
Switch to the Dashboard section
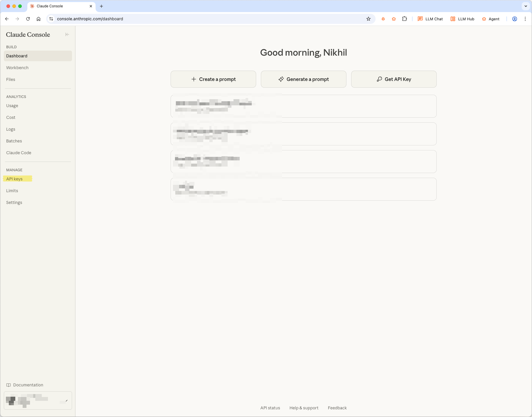(17, 56)
